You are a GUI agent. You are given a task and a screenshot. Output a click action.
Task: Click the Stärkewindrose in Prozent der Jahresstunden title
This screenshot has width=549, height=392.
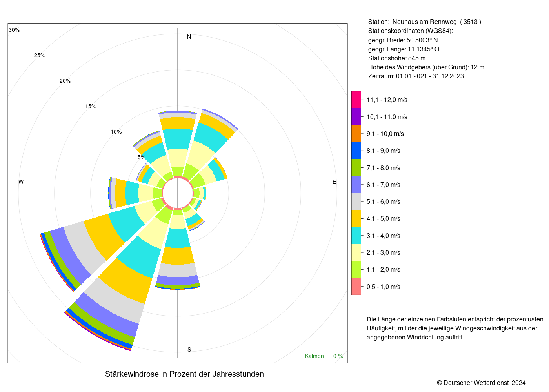pos(184,374)
